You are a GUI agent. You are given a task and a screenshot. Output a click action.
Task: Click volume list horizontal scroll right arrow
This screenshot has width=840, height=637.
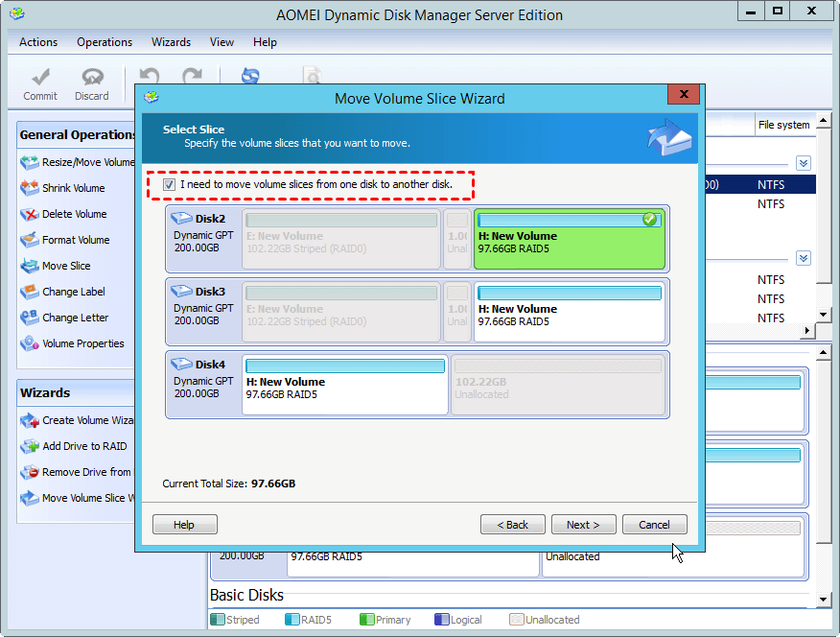807,331
